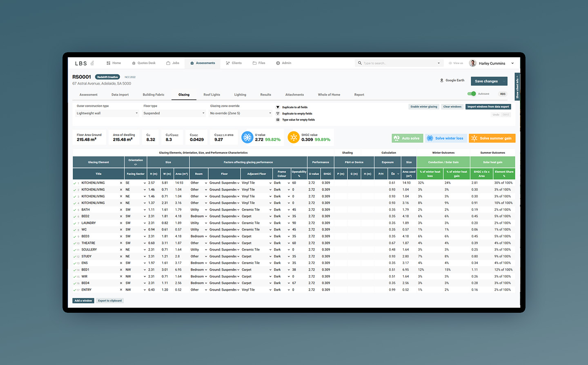The height and width of the screenshot is (365, 588).
Task: Click the Auto solve button
Action: [x=407, y=138]
